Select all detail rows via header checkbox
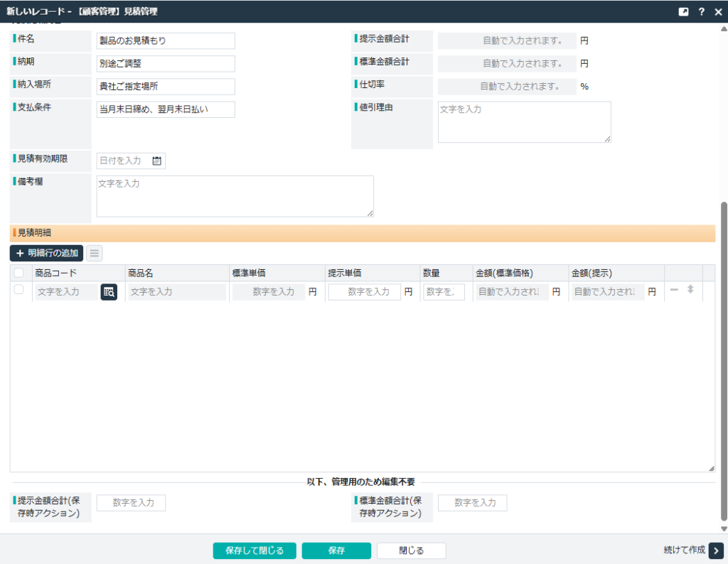728x564 pixels. tap(18, 272)
